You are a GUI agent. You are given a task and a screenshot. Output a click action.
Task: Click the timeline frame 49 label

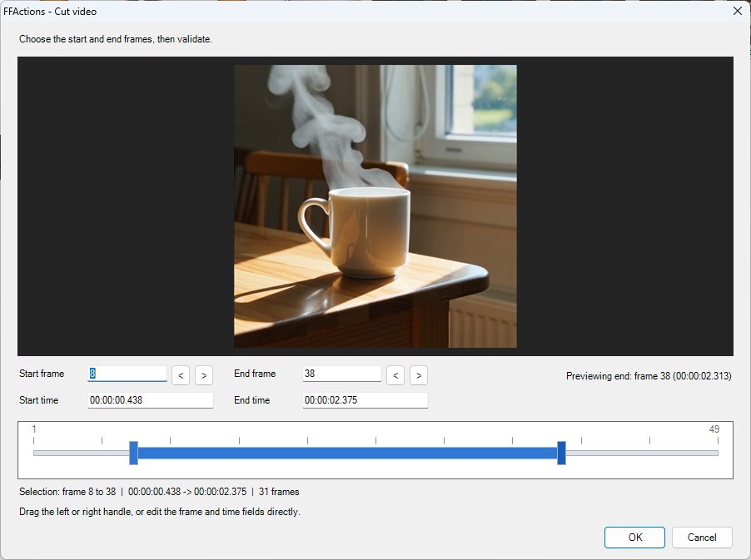pos(714,429)
